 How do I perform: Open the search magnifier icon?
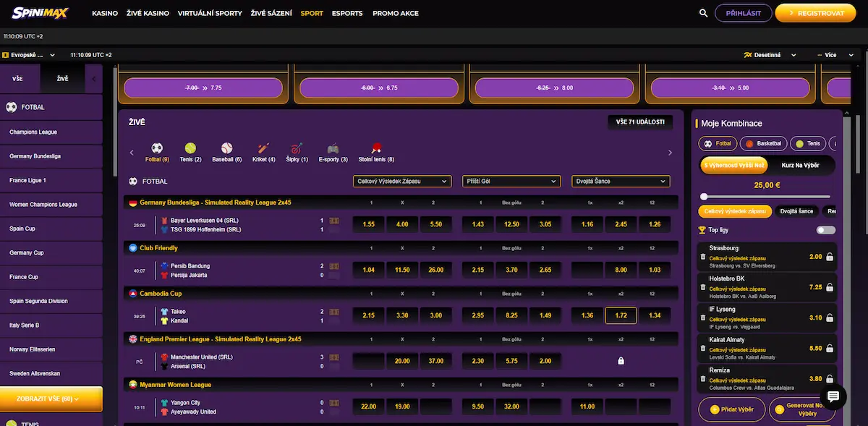pyautogui.click(x=703, y=13)
